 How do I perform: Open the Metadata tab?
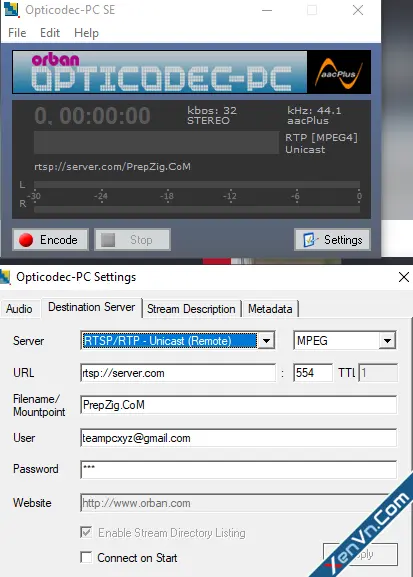pyautogui.click(x=270, y=309)
